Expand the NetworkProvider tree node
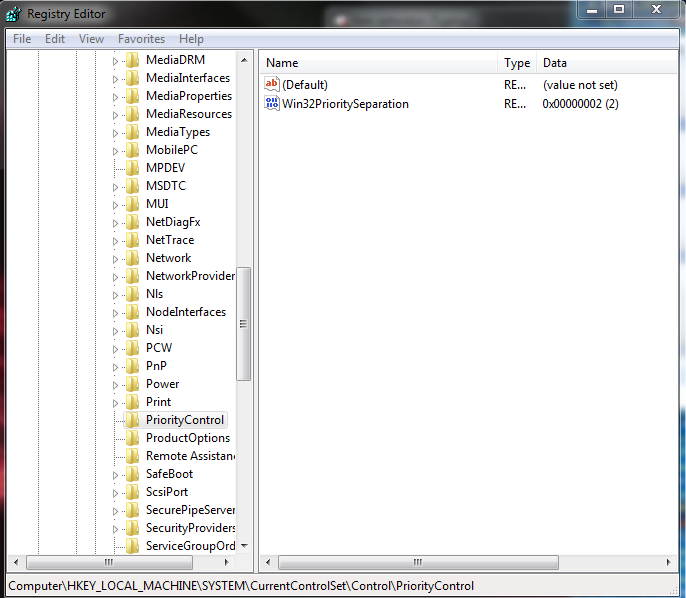The height and width of the screenshot is (598, 686). 115,277
